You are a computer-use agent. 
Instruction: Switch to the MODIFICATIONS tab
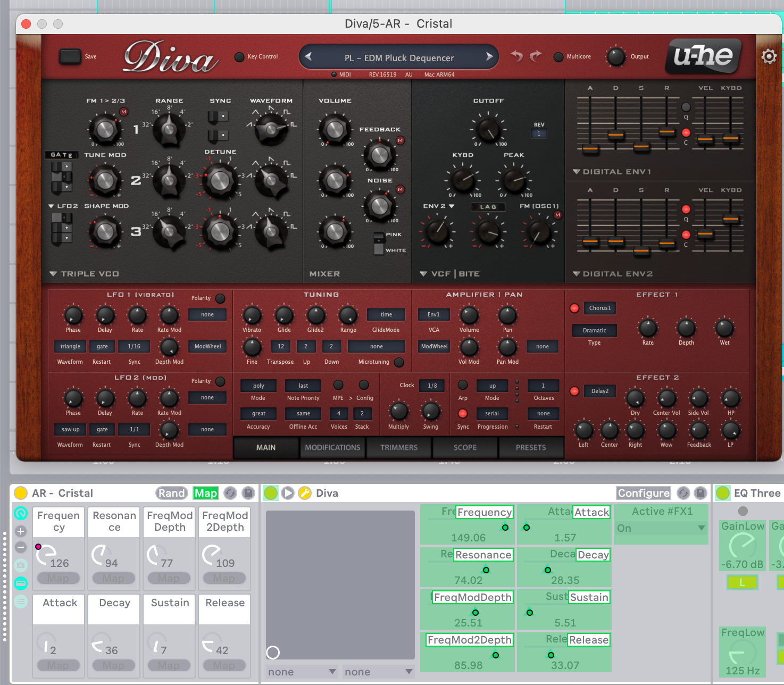[x=332, y=448]
